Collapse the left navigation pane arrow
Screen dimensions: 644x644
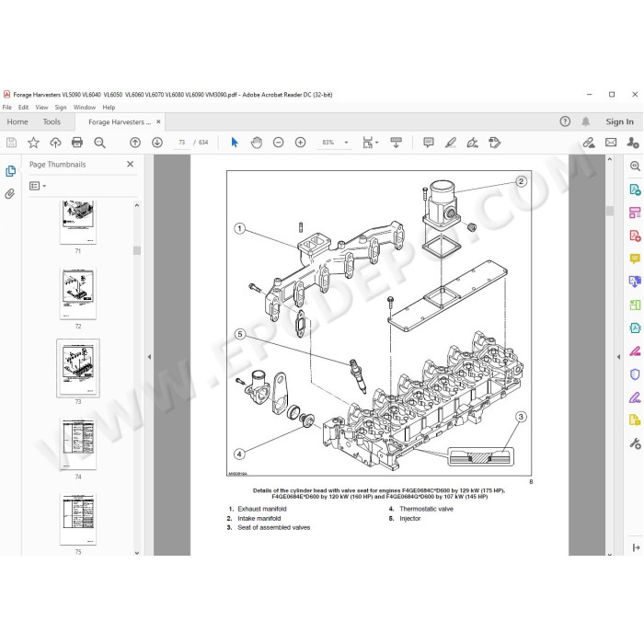pos(149,357)
